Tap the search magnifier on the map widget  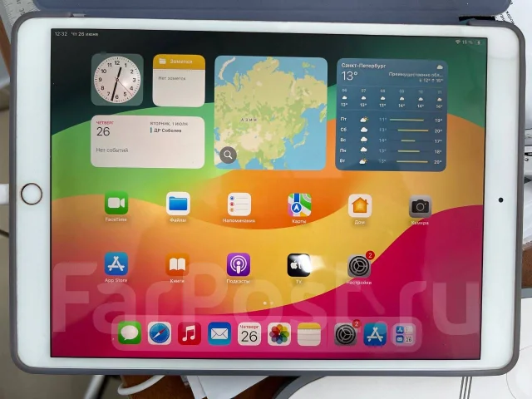(x=228, y=155)
